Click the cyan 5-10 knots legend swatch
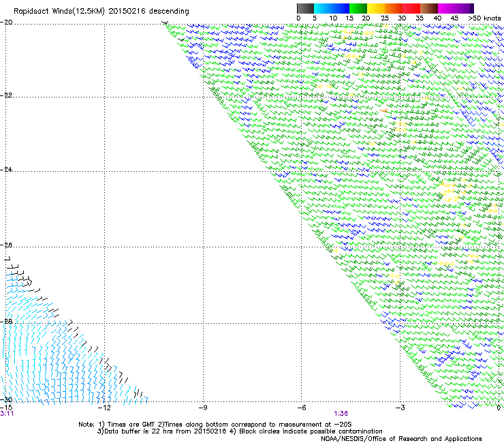 [323, 8]
